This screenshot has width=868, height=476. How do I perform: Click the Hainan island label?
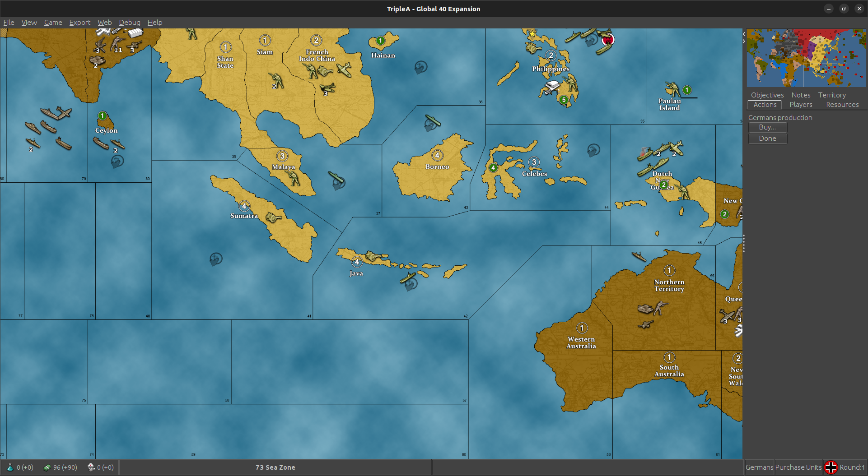(x=383, y=55)
